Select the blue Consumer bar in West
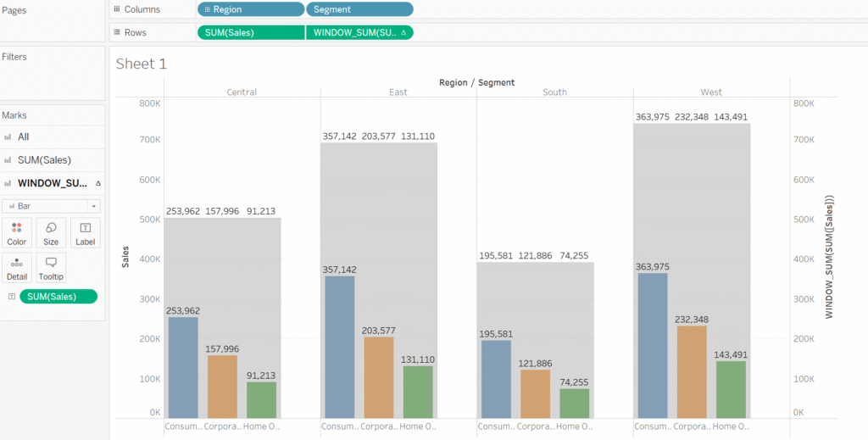This screenshot has height=440, width=868. [653, 345]
